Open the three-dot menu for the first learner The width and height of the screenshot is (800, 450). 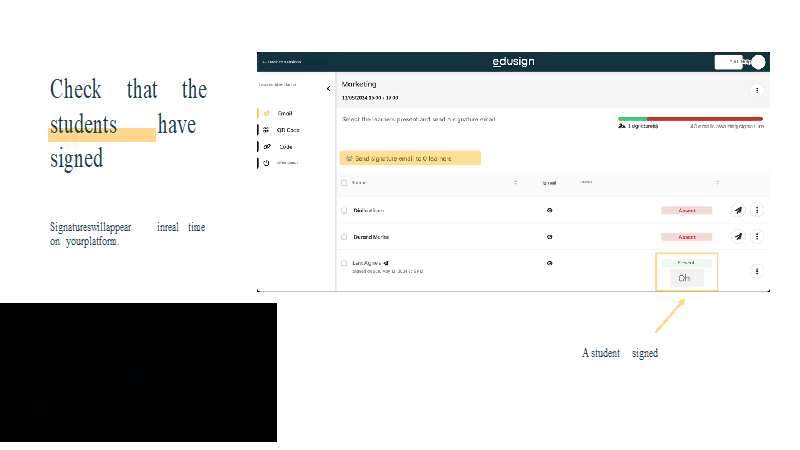click(757, 211)
